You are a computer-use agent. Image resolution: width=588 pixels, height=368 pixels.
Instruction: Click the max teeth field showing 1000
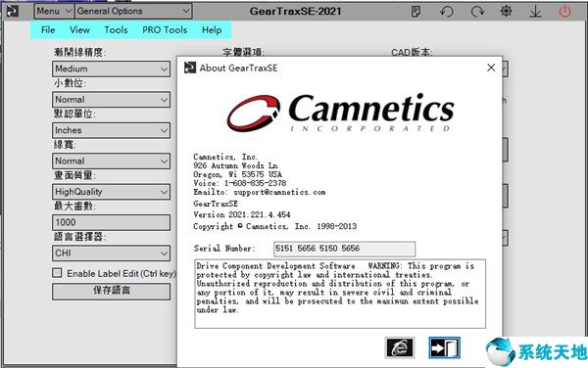pyautogui.click(x=111, y=222)
